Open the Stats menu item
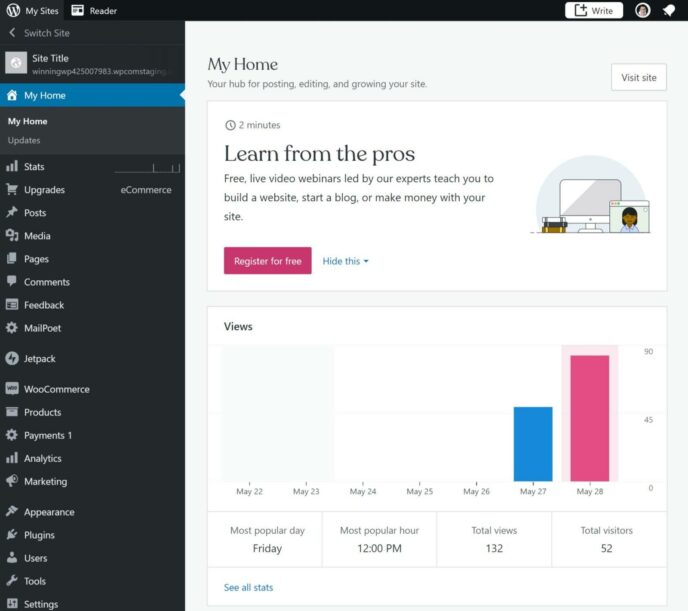The width and height of the screenshot is (688, 611). pyautogui.click(x=92, y=166)
